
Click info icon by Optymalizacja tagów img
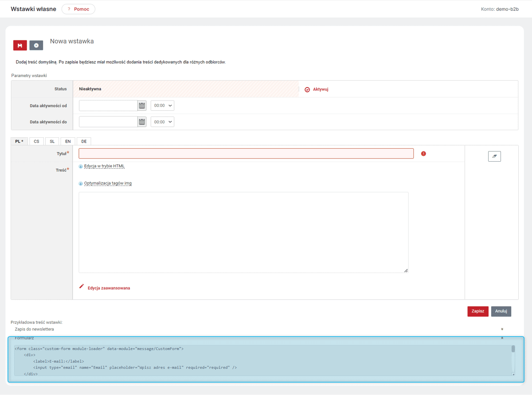click(x=81, y=183)
